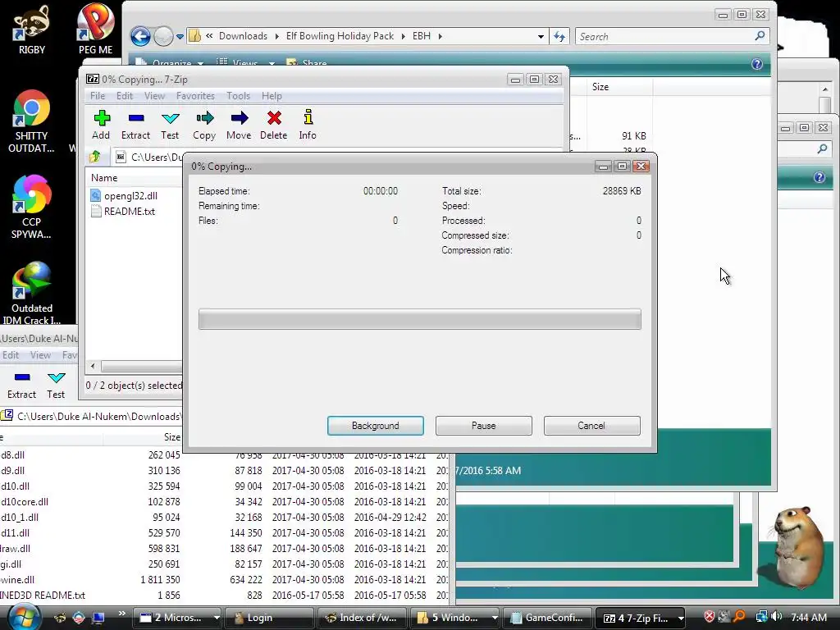Click Explorer file list scroll-up arrow

[824, 89]
